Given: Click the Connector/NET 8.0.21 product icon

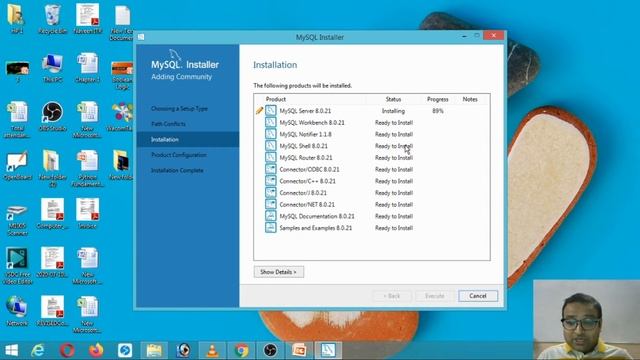Looking at the screenshot, I should [x=271, y=204].
